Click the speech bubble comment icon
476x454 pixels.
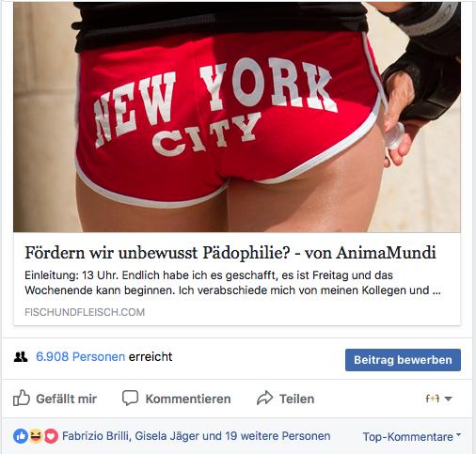[x=130, y=398]
